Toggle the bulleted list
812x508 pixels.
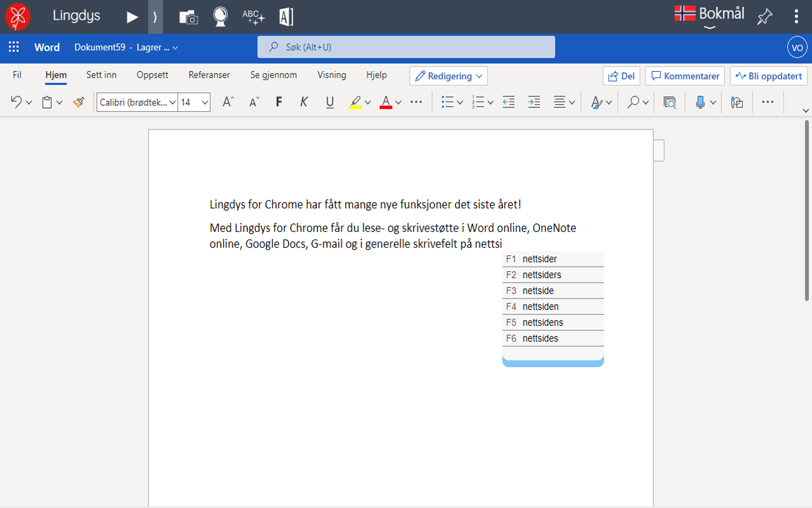click(x=448, y=102)
